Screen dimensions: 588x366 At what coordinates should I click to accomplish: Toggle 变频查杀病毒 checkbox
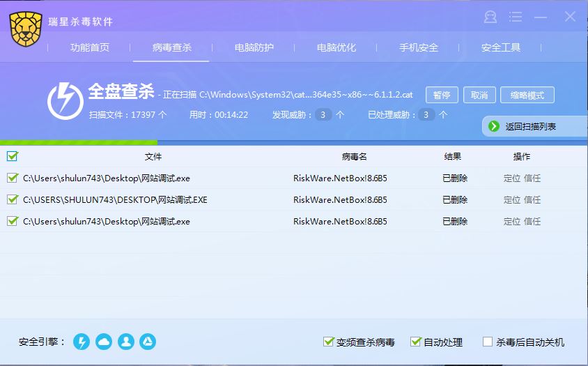coord(328,342)
